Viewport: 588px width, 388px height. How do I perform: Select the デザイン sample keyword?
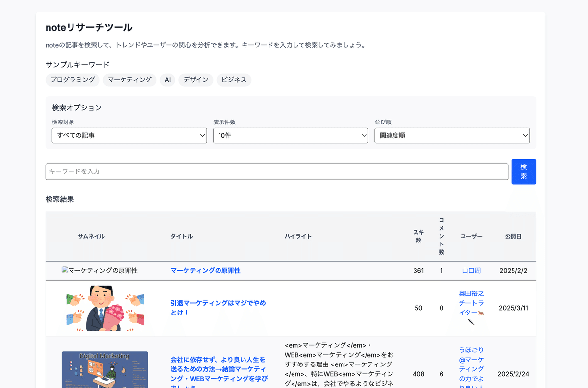coord(196,80)
